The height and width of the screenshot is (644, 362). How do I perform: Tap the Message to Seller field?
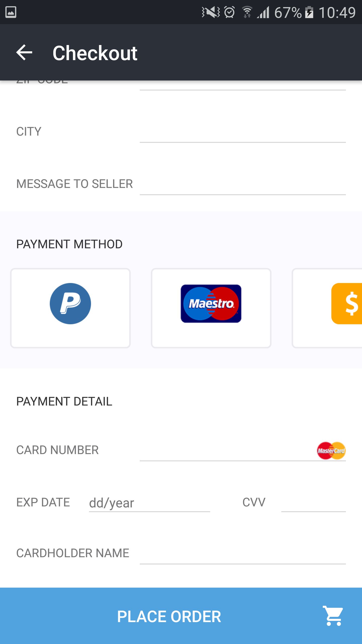(x=243, y=185)
